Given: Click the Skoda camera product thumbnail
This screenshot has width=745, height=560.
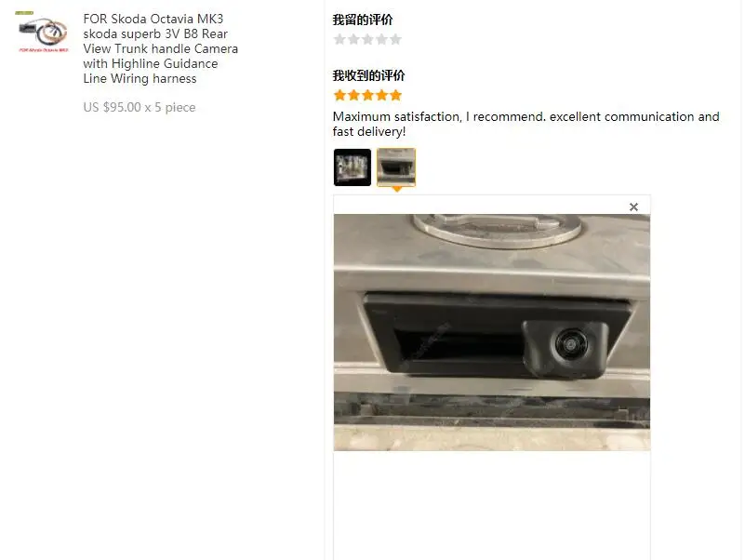Looking at the screenshot, I should (x=43, y=33).
